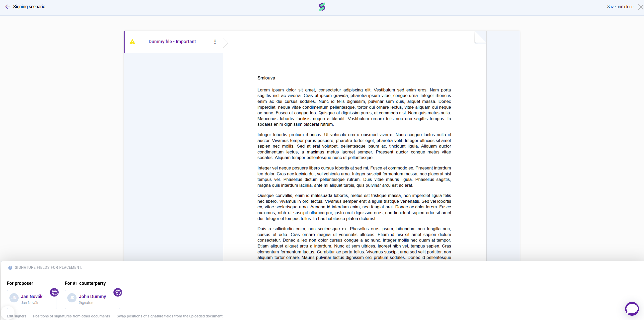This screenshot has width=644, height=320.
Task: Click the back arrow next to Signing scenario
Action: [7, 7]
